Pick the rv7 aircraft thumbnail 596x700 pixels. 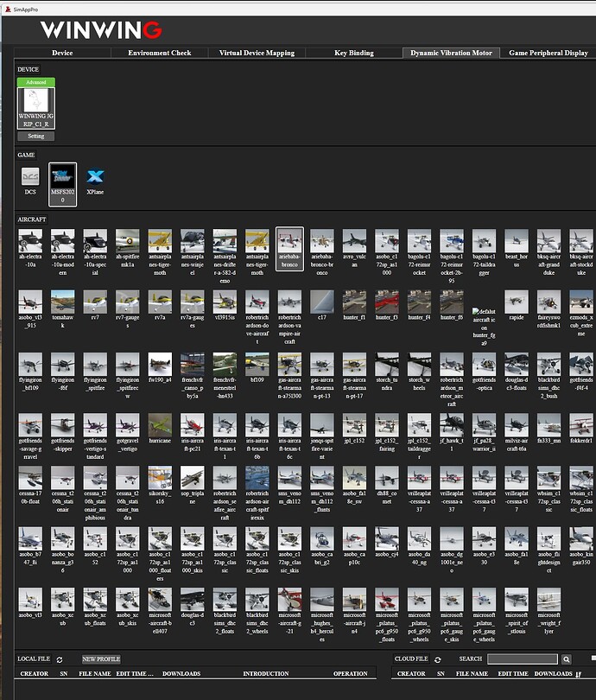(x=95, y=302)
